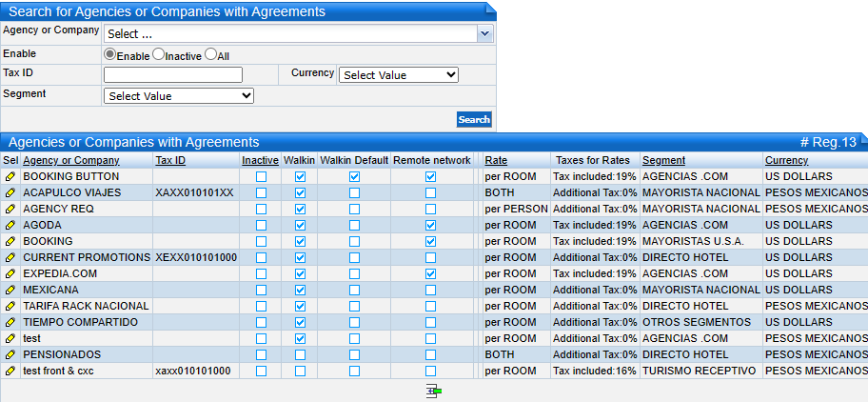The image size is (868, 402).
Task: Edit the AGENCY REQ row pencil icon
Action: [x=10, y=209]
